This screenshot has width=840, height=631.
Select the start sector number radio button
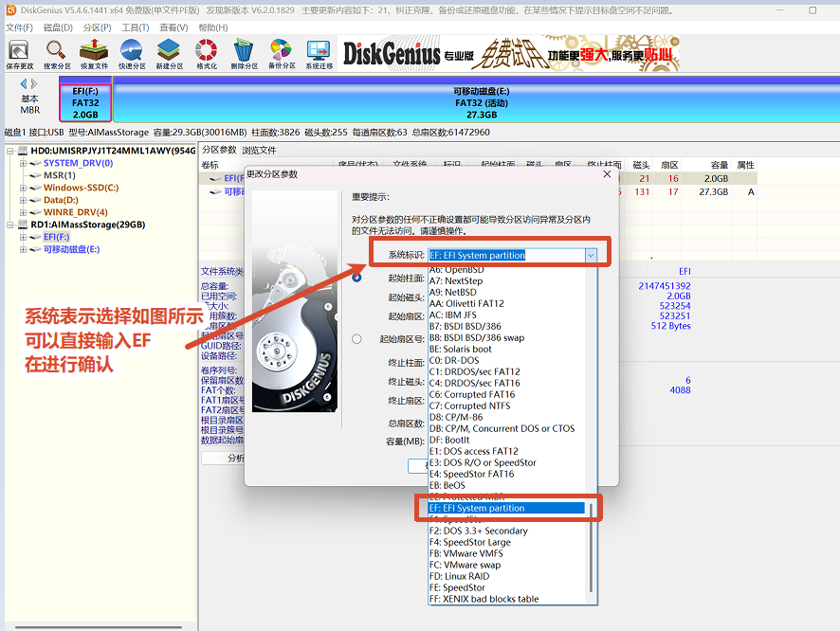pos(356,339)
